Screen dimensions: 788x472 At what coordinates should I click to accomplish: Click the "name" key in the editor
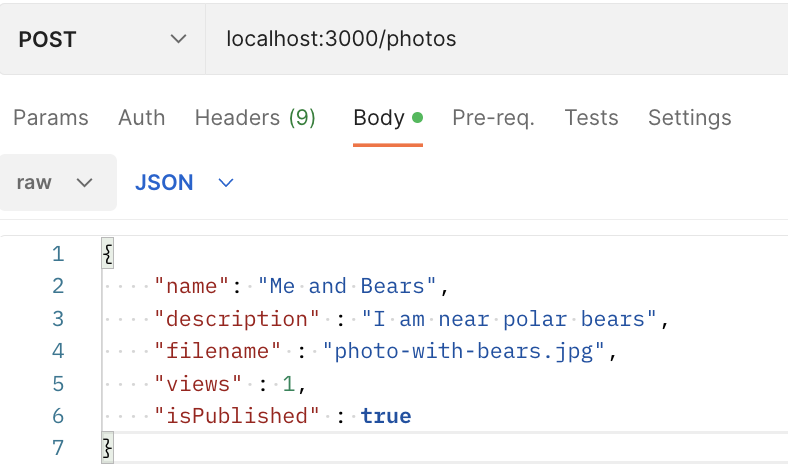tap(191, 287)
